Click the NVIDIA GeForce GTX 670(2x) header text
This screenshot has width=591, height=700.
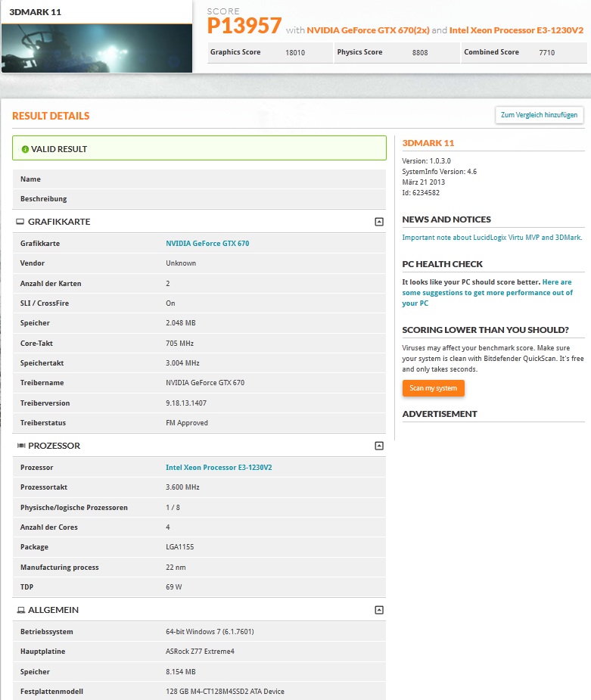369,30
